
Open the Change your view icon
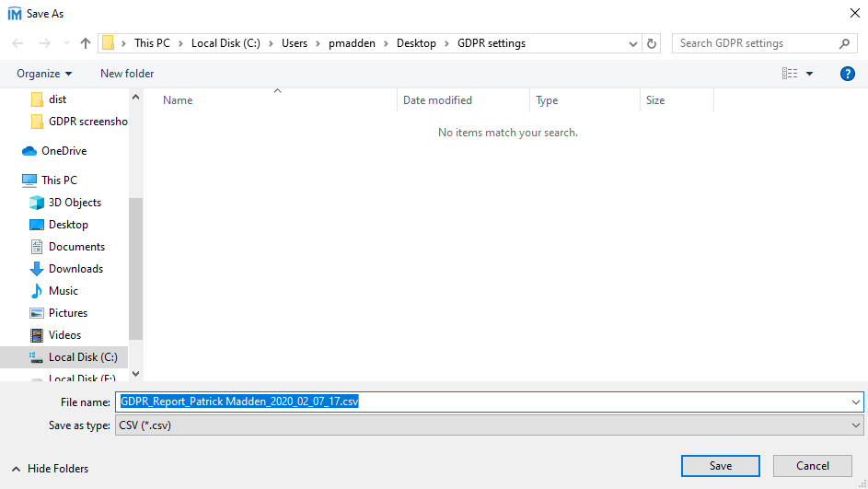(x=790, y=74)
